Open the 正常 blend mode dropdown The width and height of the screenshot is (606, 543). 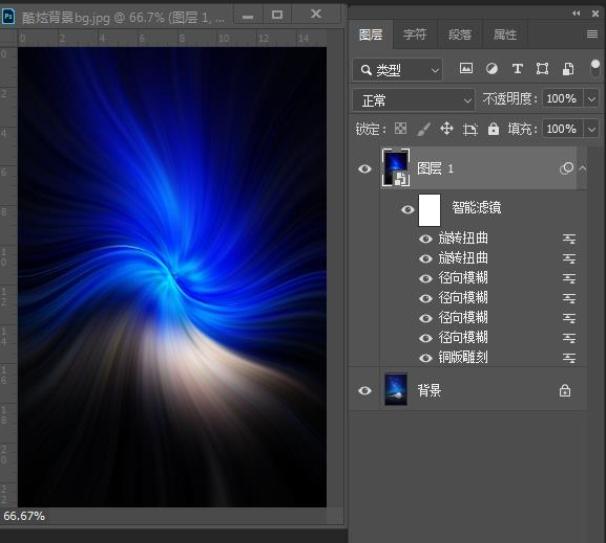(x=413, y=100)
